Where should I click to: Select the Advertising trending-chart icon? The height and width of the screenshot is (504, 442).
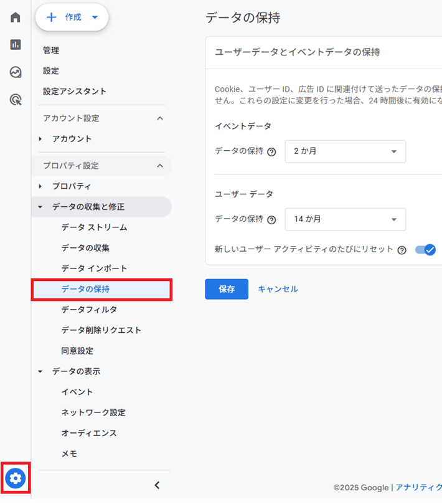(15, 72)
